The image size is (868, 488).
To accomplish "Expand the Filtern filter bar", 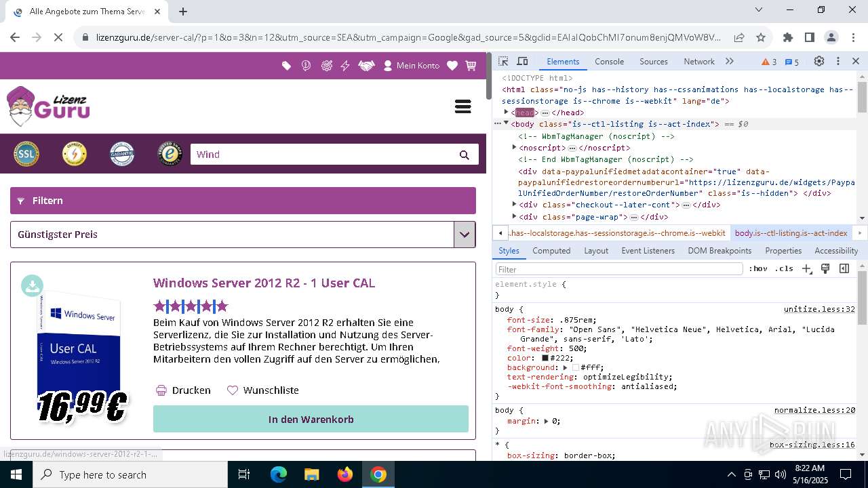I will 243,201.
